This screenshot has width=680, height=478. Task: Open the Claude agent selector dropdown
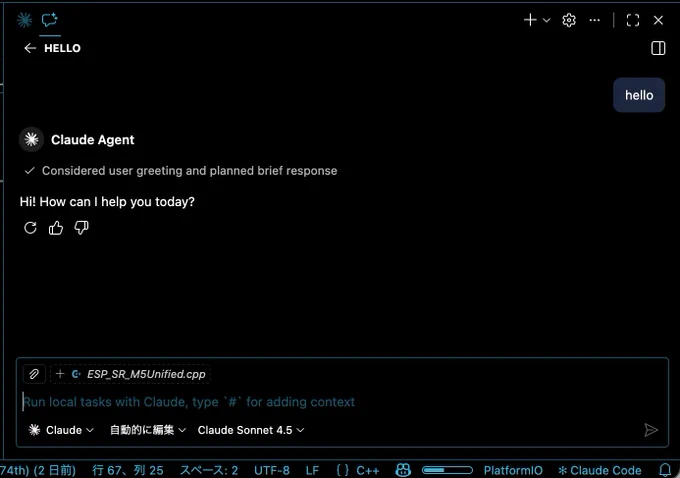tap(61, 430)
